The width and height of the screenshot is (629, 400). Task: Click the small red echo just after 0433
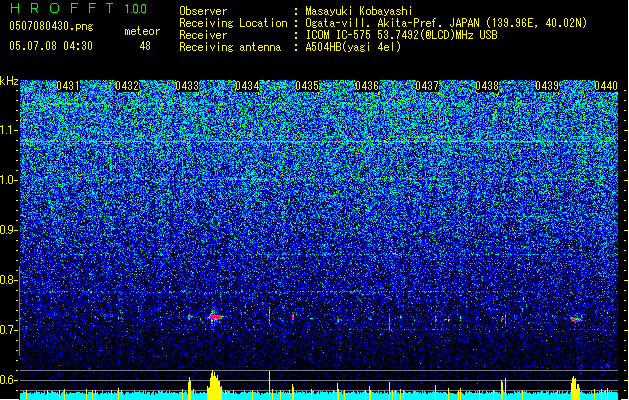point(189,317)
